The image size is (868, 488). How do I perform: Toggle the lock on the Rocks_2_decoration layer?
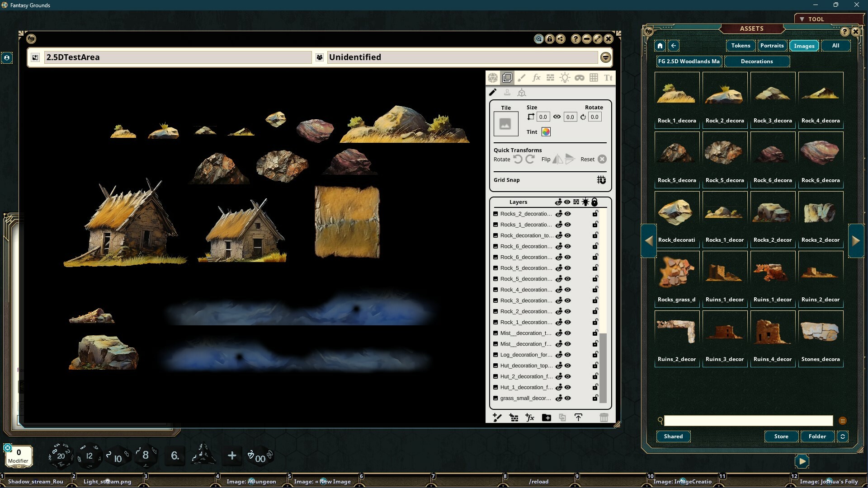coord(594,214)
